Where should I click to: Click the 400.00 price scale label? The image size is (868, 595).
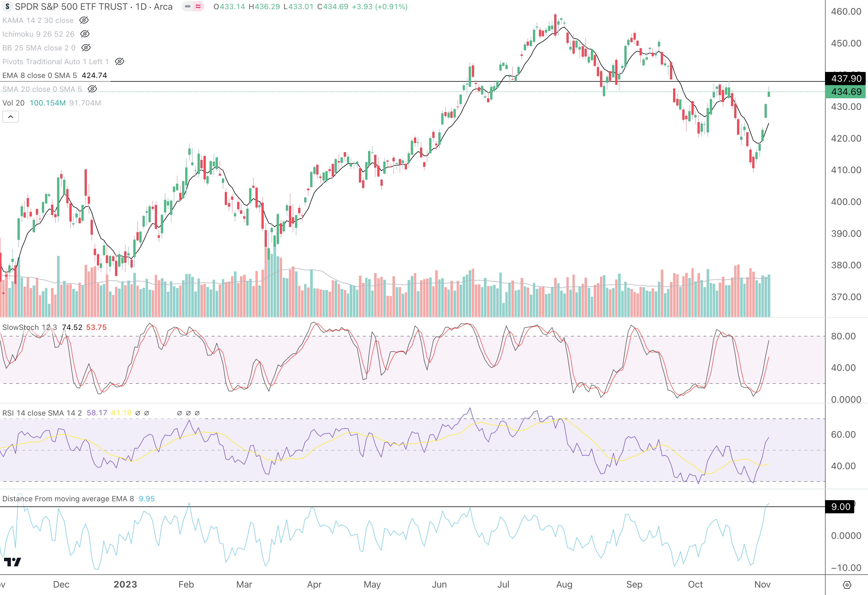point(846,202)
